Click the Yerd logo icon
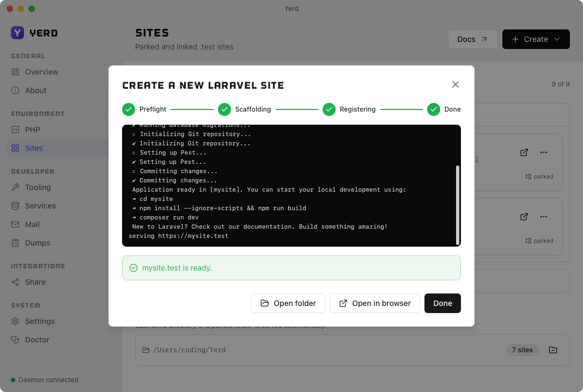Viewport: 583px width, 392px height. point(17,33)
